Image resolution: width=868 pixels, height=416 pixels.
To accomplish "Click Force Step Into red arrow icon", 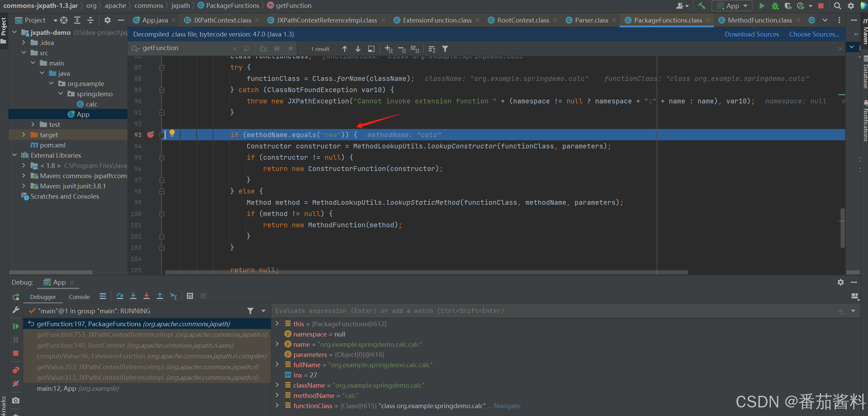I will pyautogui.click(x=147, y=296).
